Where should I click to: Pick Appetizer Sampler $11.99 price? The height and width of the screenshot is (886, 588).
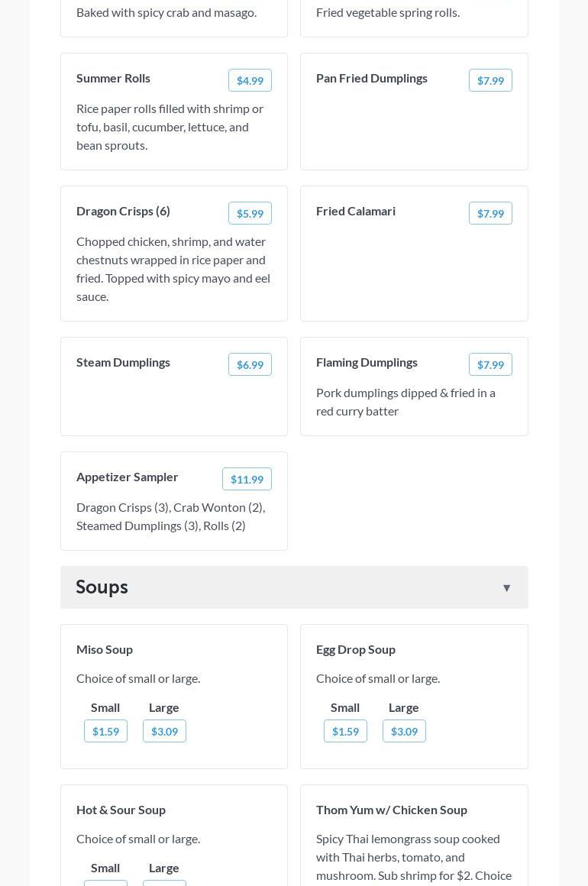247,479
